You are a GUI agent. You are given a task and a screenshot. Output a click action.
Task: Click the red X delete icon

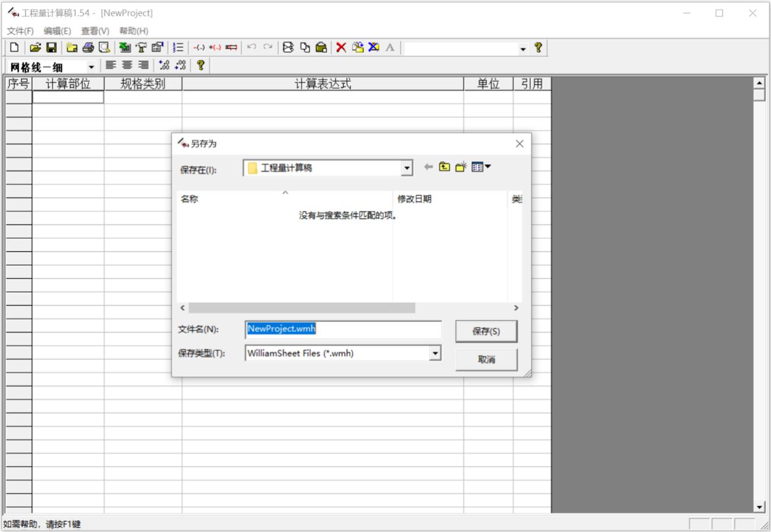pyautogui.click(x=341, y=47)
